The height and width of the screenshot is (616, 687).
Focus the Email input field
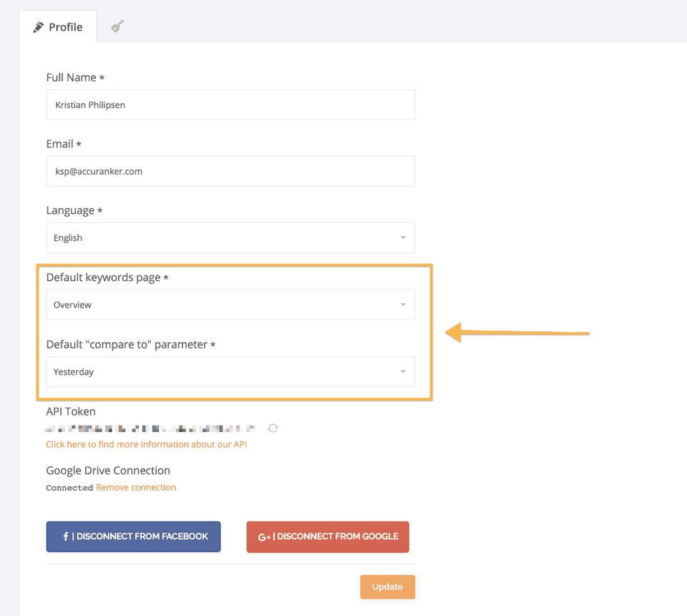[x=230, y=171]
